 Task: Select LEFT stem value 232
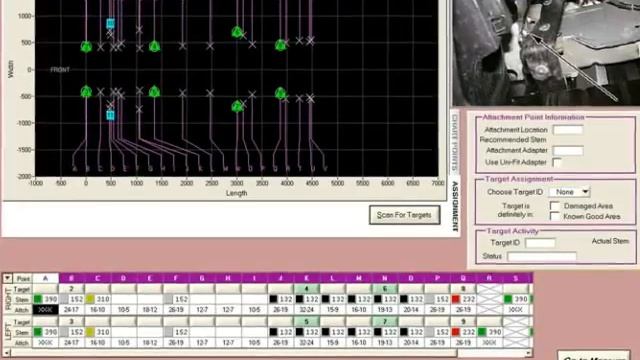(468, 332)
